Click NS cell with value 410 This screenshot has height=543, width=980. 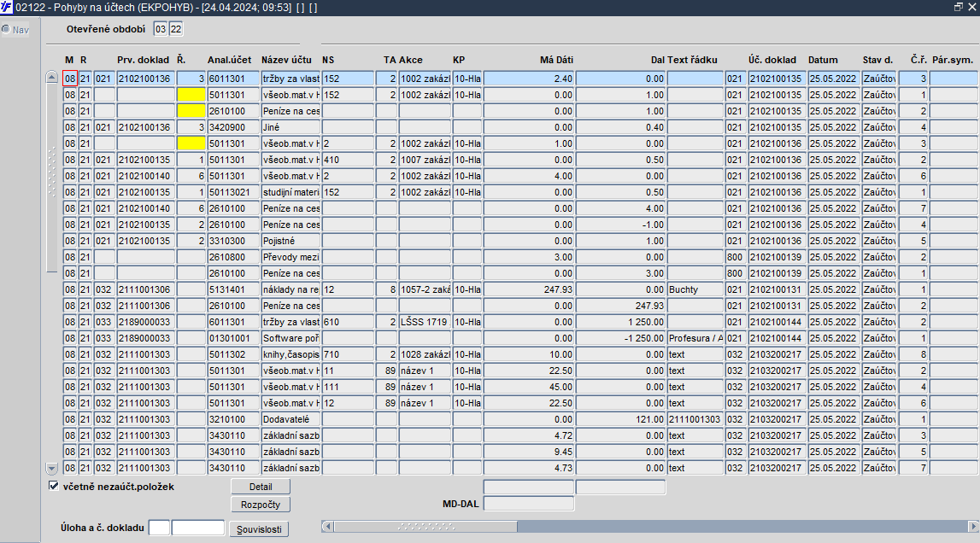tap(348, 160)
